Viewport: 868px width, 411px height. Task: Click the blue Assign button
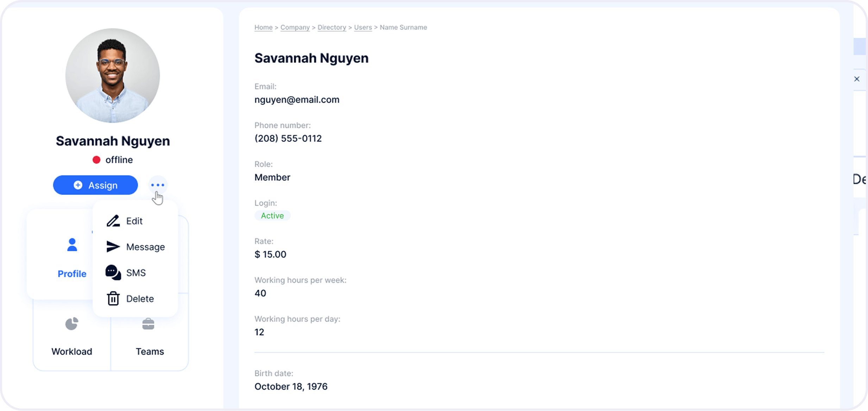(x=95, y=185)
